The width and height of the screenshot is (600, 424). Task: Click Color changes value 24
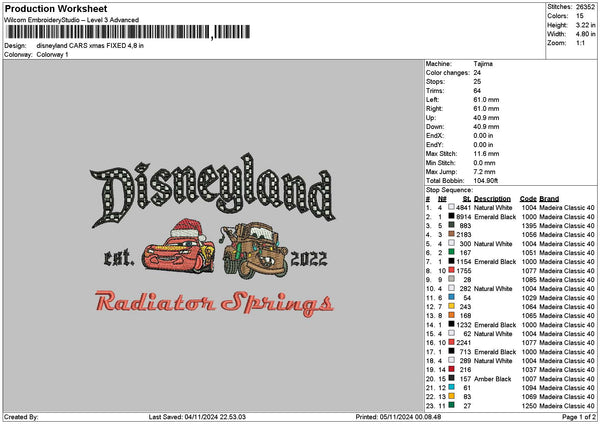(477, 73)
